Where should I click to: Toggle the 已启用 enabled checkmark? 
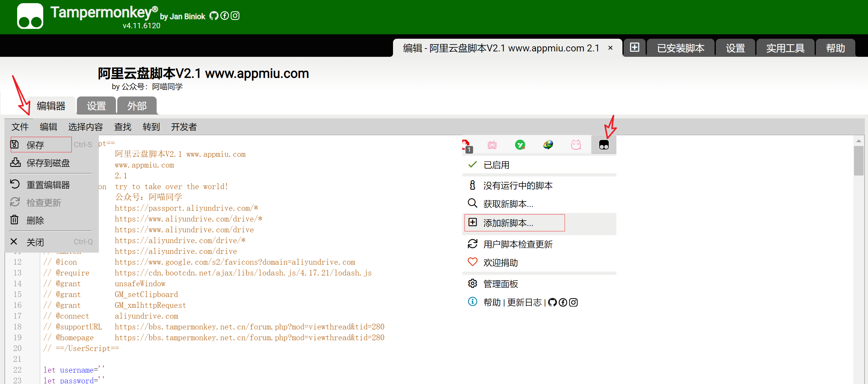coord(472,165)
